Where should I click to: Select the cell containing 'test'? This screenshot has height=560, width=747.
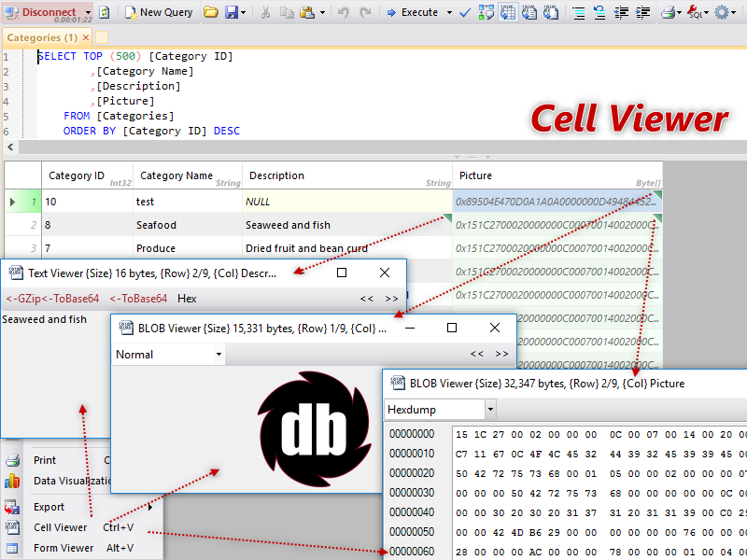click(188, 202)
